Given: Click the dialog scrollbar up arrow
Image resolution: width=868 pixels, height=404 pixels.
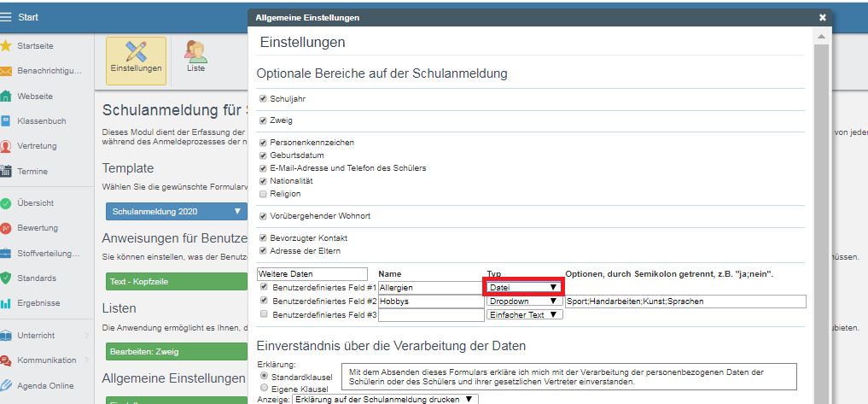Looking at the screenshot, I should (822, 37).
